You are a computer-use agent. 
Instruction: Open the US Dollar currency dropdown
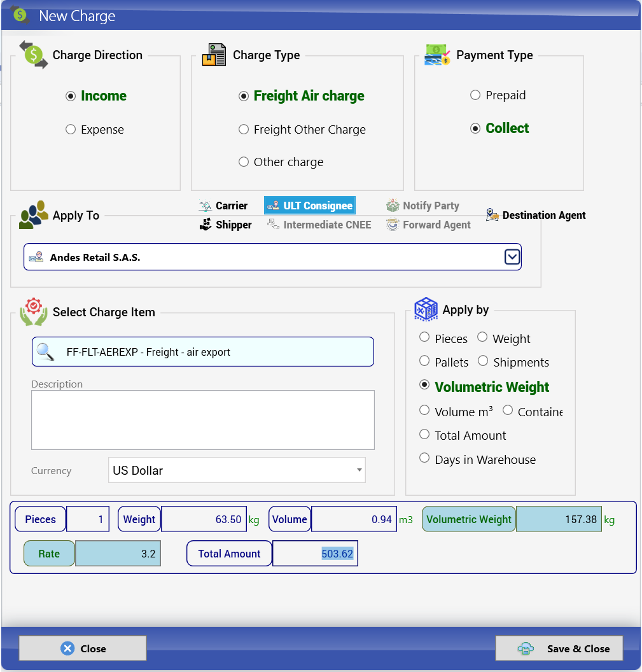coord(359,470)
